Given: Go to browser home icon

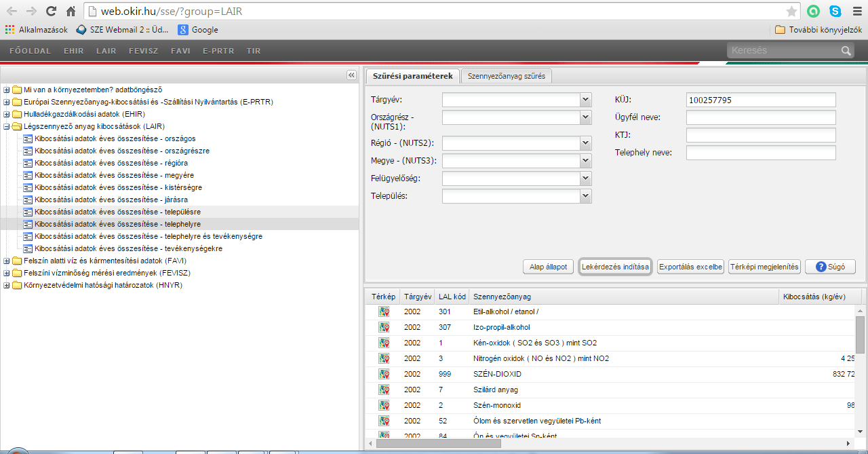Looking at the screenshot, I should [x=71, y=12].
